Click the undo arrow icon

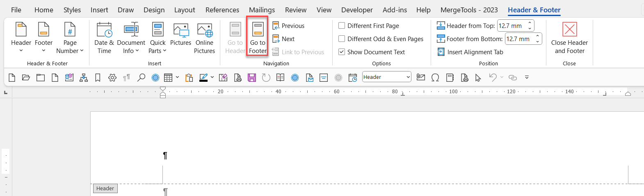pos(493,77)
